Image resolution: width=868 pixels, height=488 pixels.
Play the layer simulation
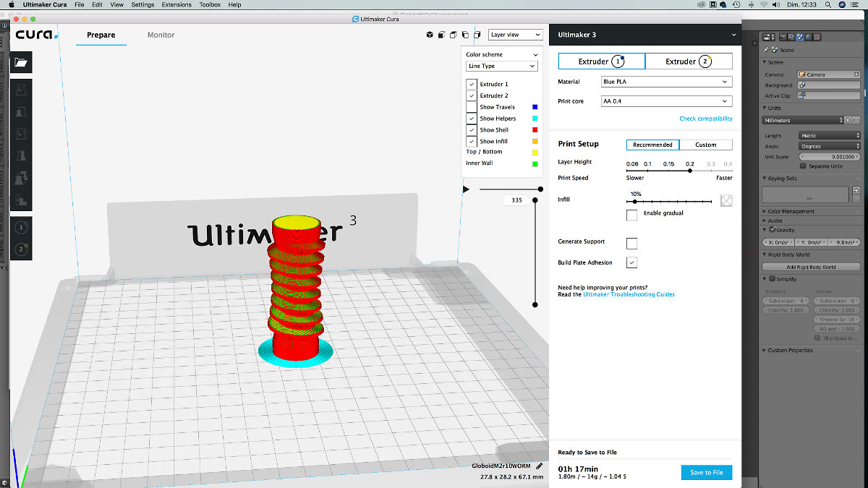tap(466, 189)
